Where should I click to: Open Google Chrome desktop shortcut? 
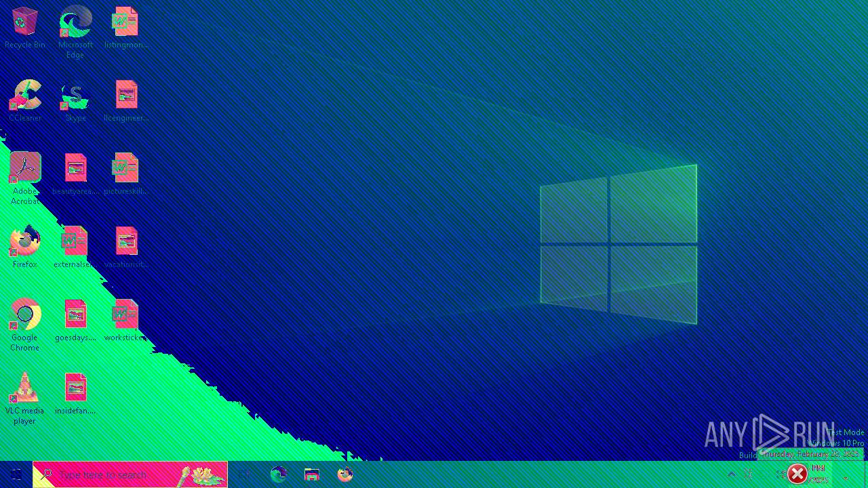pos(25,325)
